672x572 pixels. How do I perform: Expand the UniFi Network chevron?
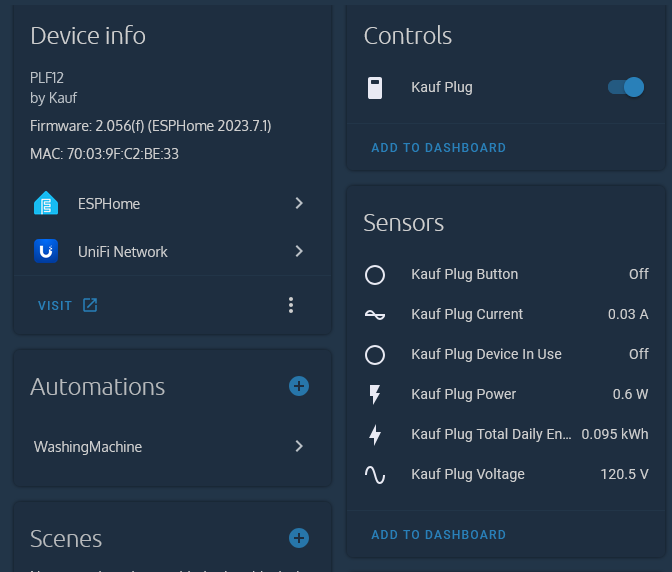(x=298, y=252)
